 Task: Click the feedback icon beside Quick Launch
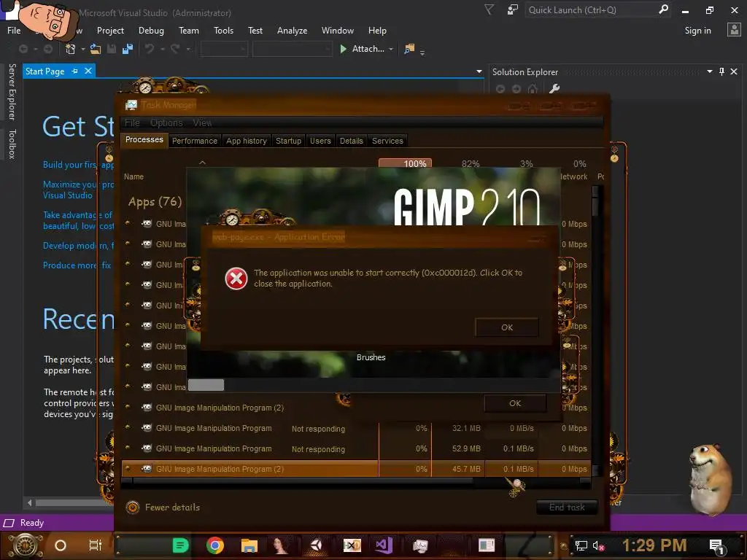pyautogui.click(x=513, y=9)
